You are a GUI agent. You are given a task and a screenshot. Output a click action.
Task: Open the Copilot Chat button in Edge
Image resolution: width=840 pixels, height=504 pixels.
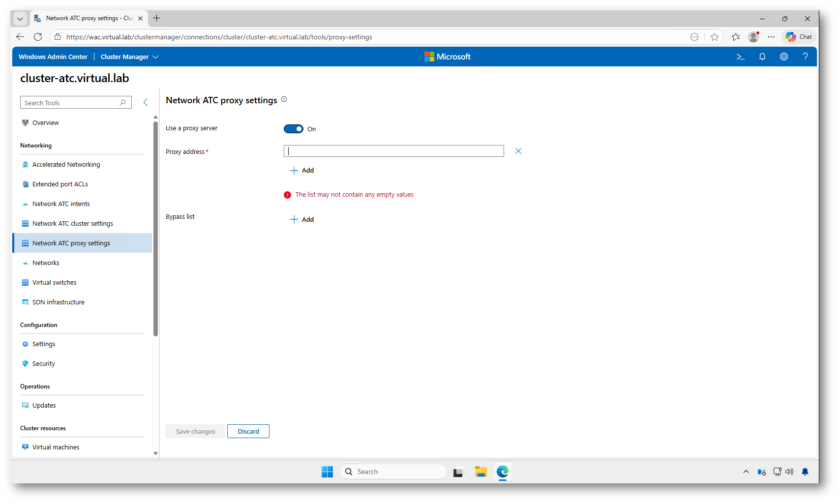pyautogui.click(x=799, y=37)
